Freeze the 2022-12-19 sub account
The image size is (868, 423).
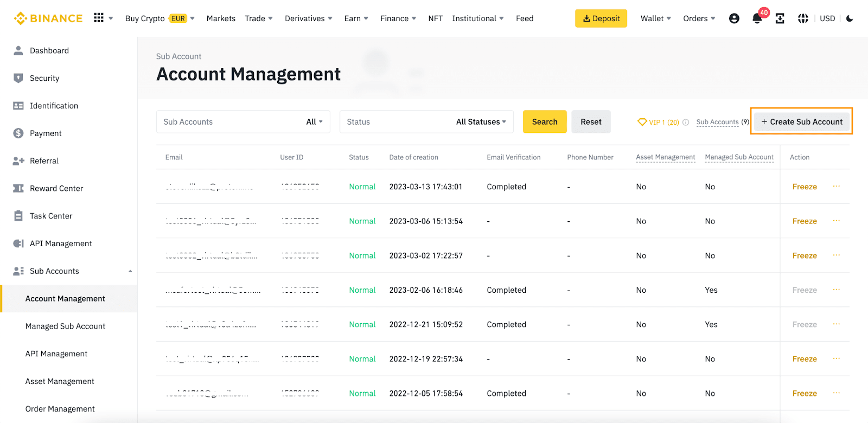click(805, 359)
